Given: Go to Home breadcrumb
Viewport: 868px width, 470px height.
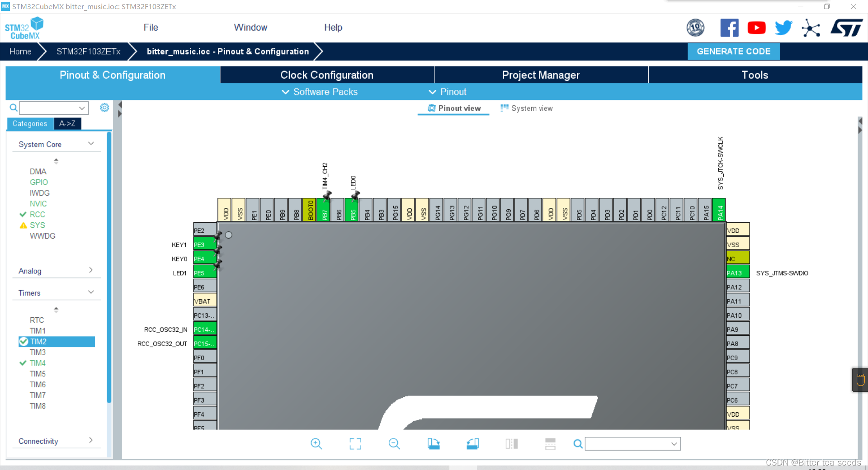Looking at the screenshot, I should [20, 52].
